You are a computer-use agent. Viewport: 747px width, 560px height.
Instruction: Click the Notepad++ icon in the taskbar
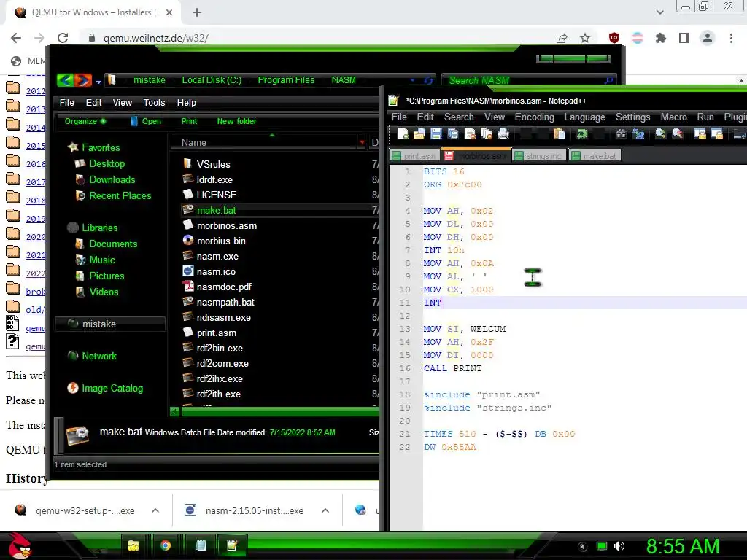(x=231, y=545)
